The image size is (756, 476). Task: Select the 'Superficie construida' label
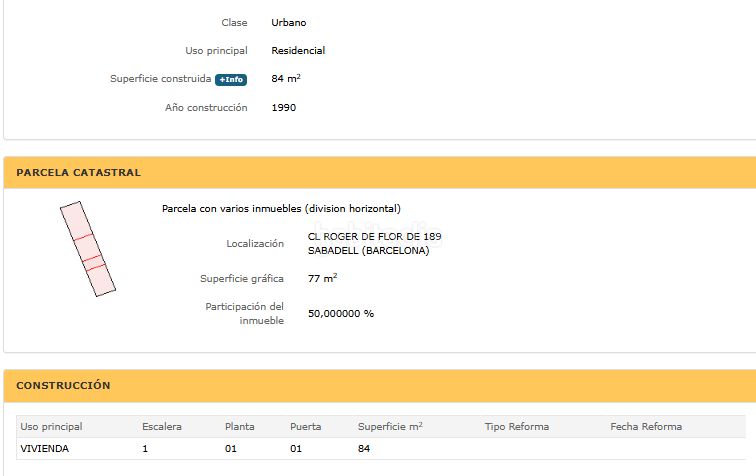[161, 79]
